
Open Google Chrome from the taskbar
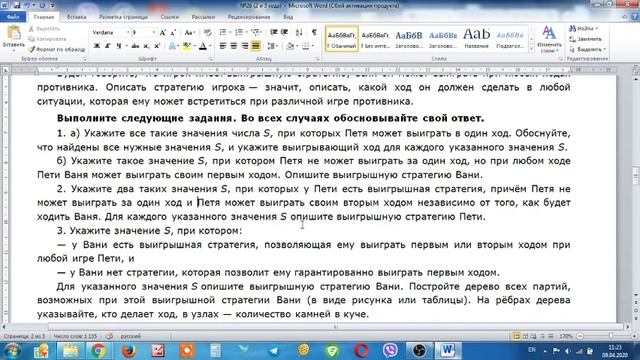click(x=98, y=351)
